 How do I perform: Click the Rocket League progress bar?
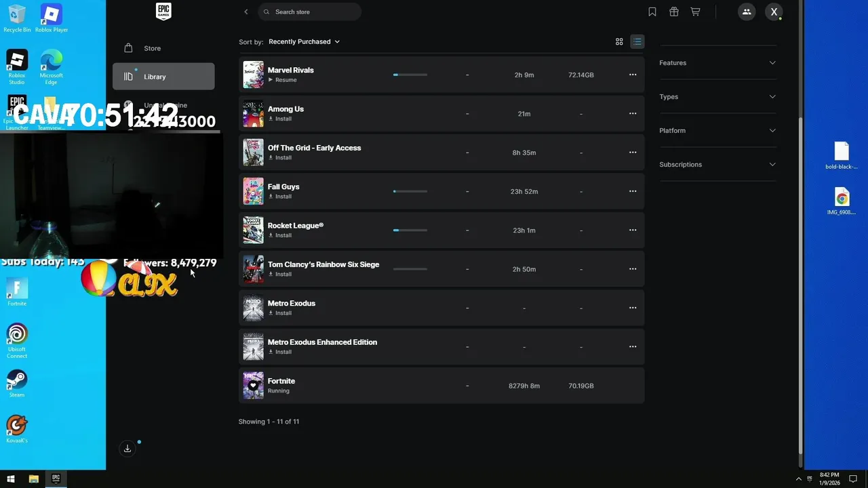click(410, 230)
